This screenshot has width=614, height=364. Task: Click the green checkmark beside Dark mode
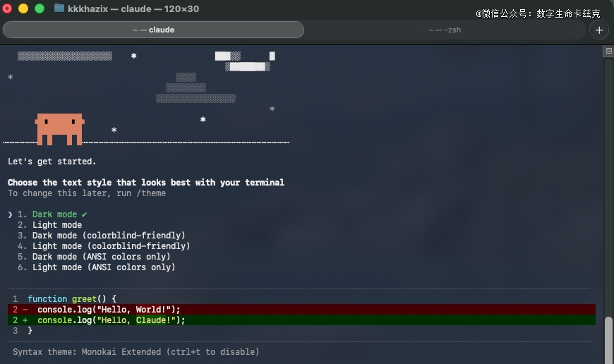(x=84, y=214)
